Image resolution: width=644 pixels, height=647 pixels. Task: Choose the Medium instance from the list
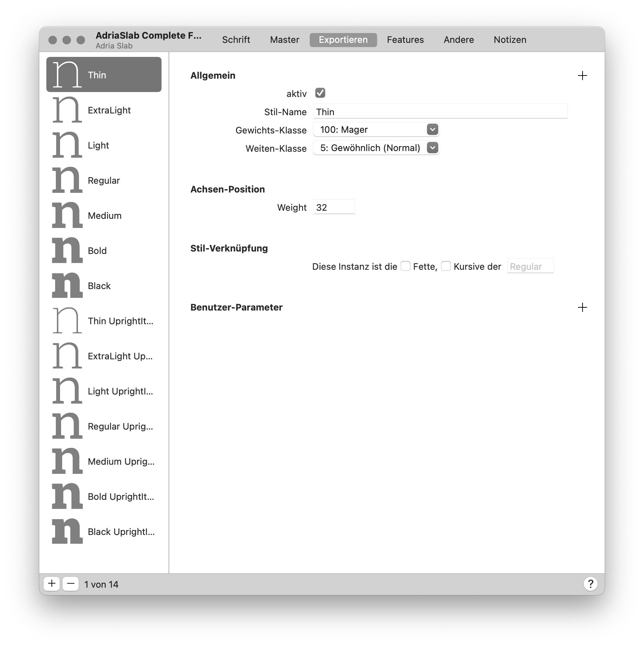tap(104, 216)
